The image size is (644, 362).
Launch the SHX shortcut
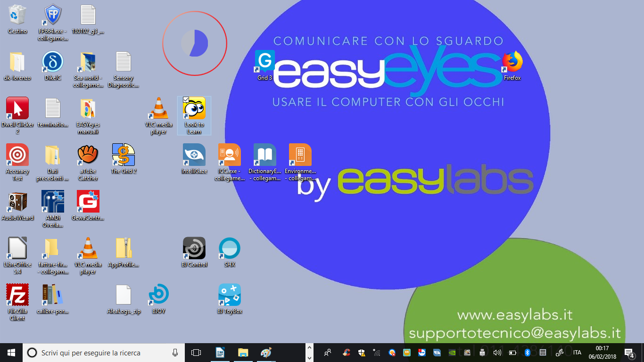click(x=230, y=253)
